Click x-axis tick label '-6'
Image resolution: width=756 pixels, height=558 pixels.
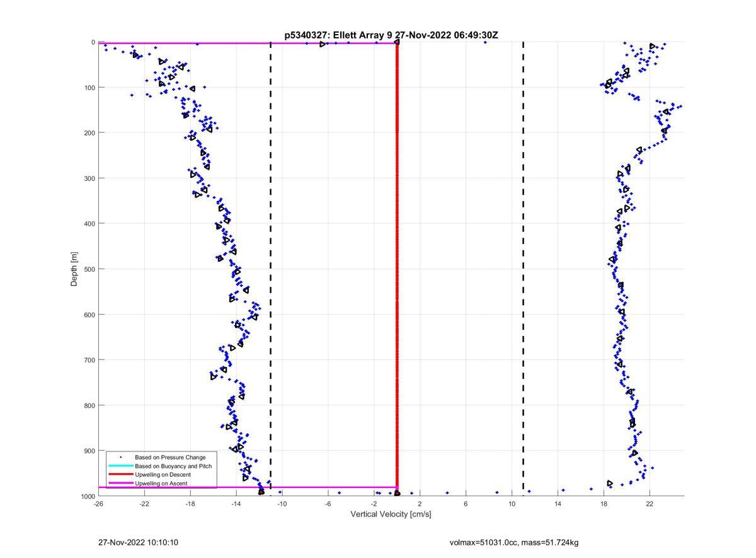[x=328, y=504]
